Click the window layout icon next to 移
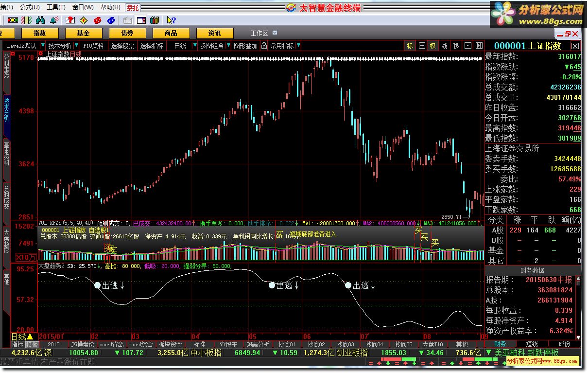588x373 pixels. tap(467, 46)
